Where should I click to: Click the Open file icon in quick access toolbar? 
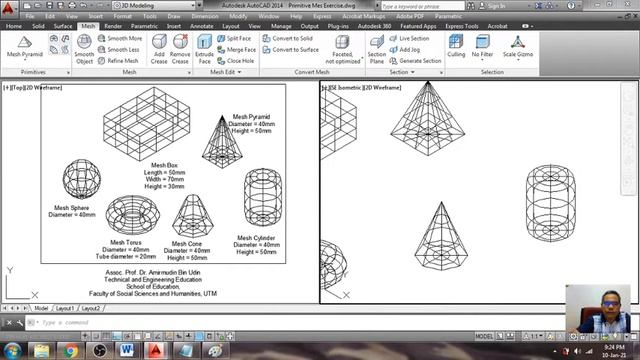pyautogui.click(x=38, y=6)
